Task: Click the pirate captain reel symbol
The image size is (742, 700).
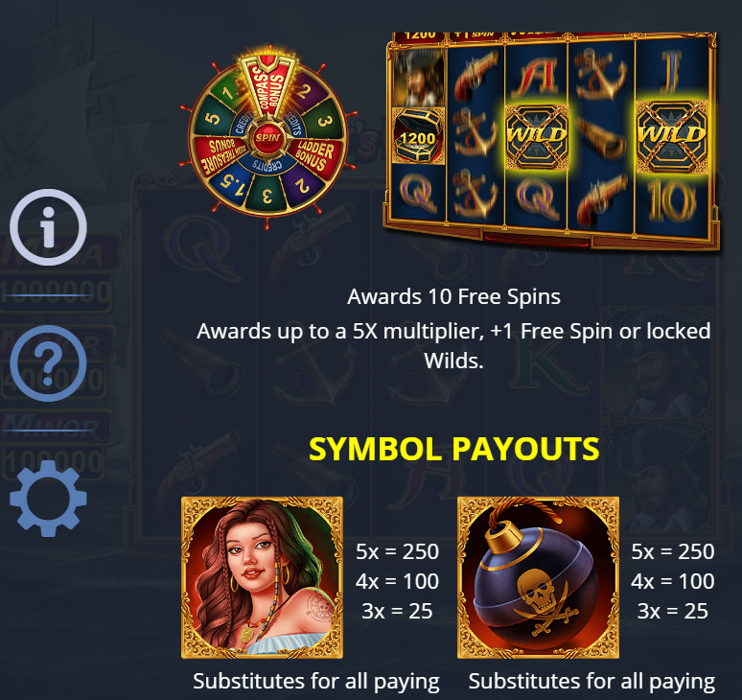Action: click(x=419, y=79)
